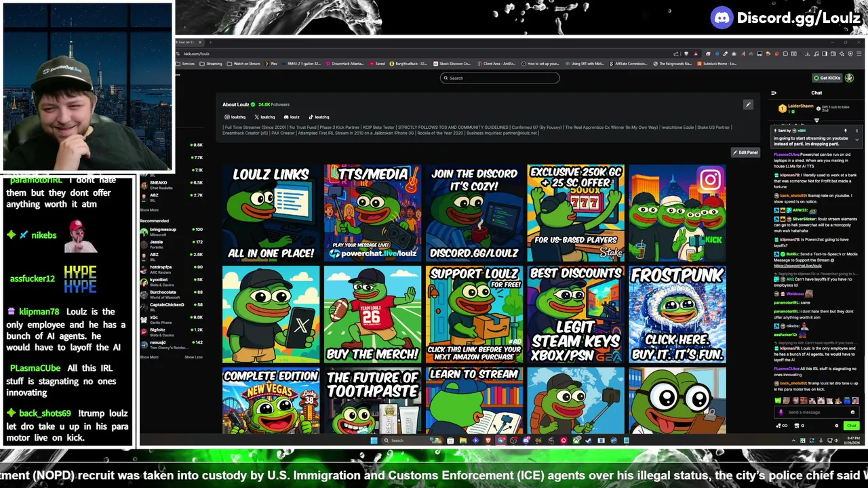The width and height of the screenshot is (868, 488).
Task: Collapse the chat panel with the arrow icon
Action: tap(774, 93)
